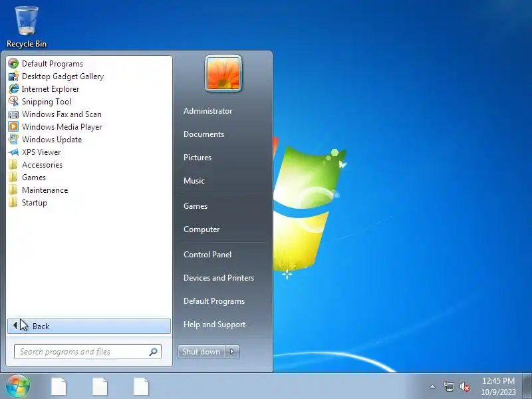
Task: Open Windows Update icon
Action: coord(13,140)
